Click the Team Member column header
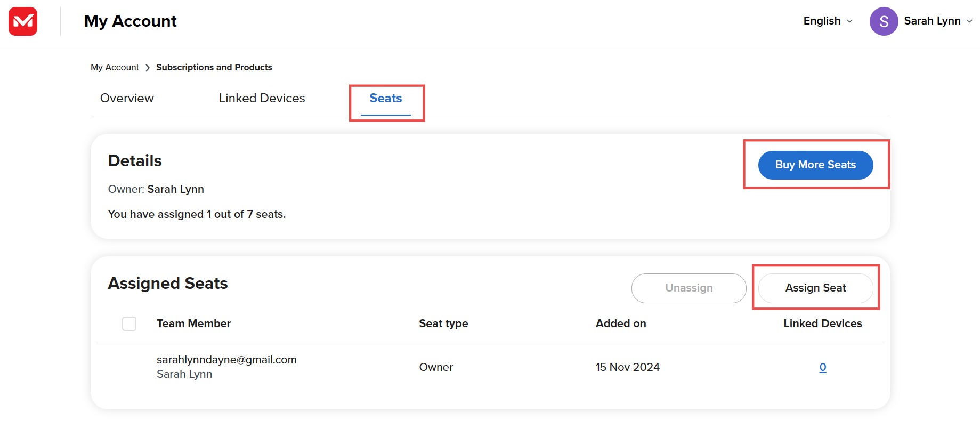The image size is (980, 421). pos(193,323)
